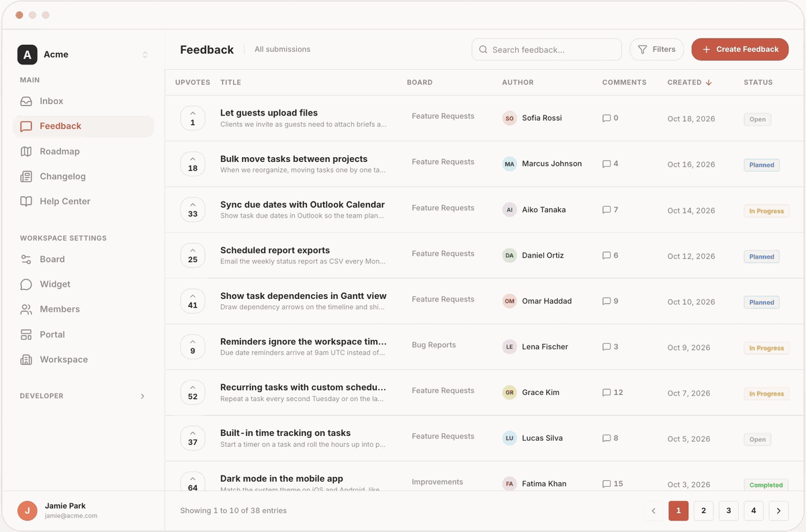Upvote Show task dependencies in Gantt view
The image size is (806, 532).
tap(193, 301)
